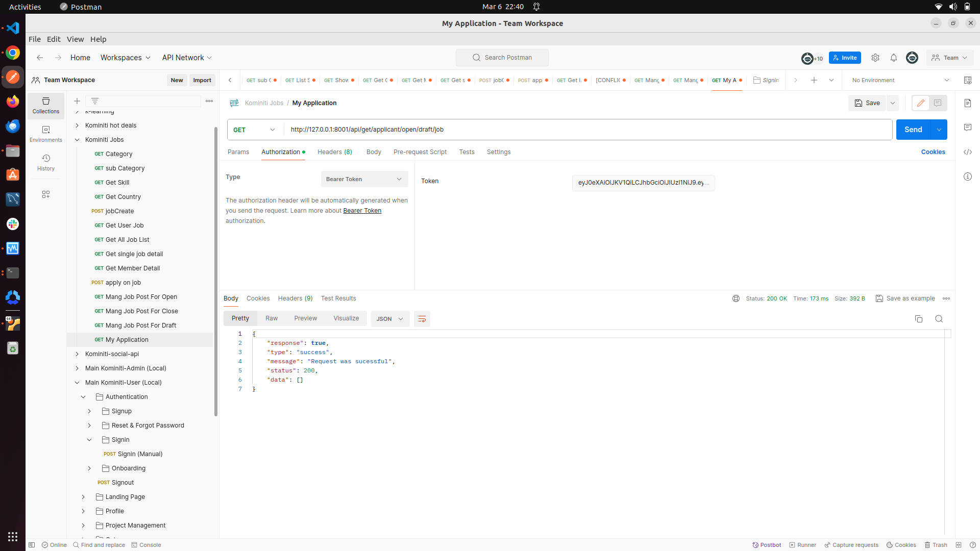Viewport: 980px width, 551px height.
Task: Open the Environments sidebar panel
Action: pos(45,134)
